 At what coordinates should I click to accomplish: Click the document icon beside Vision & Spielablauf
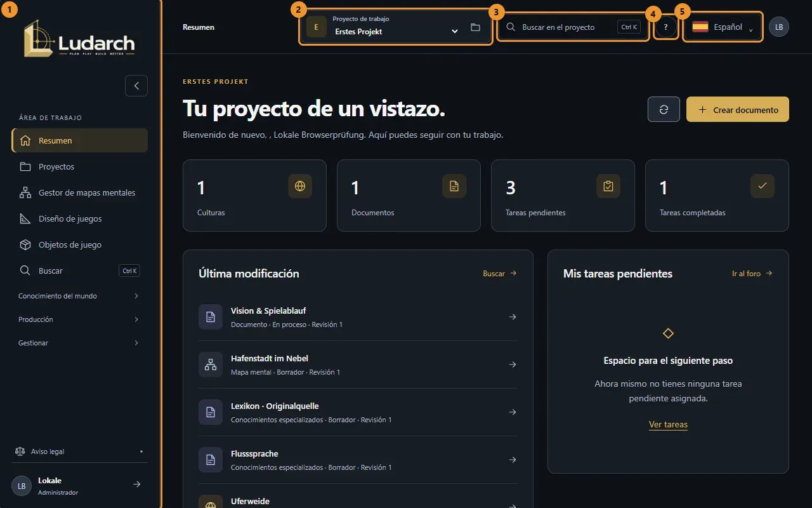click(211, 317)
